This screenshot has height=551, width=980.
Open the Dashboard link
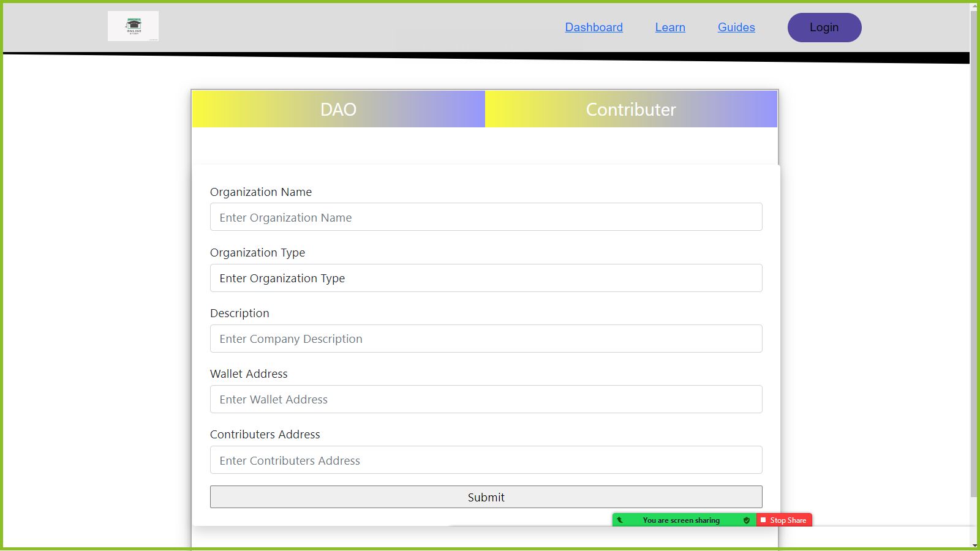[594, 28]
